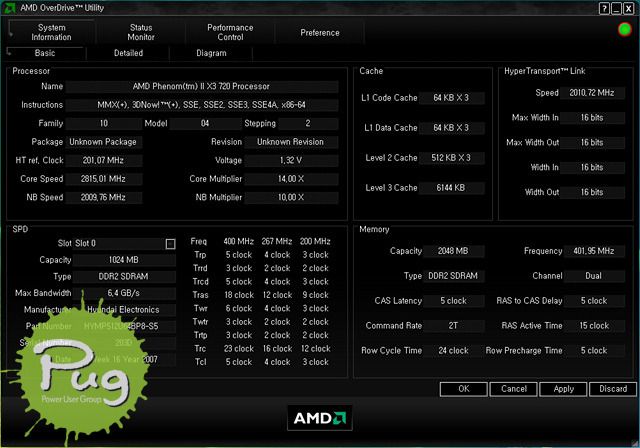Click SPD Capacity 1024 MB value

(x=124, y=260)
